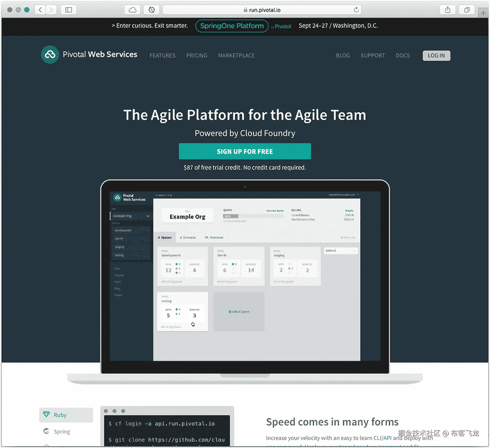This screenshot has height=448, width=490.
Task: Click the billing Details link
Action: [x=349, y=211]
